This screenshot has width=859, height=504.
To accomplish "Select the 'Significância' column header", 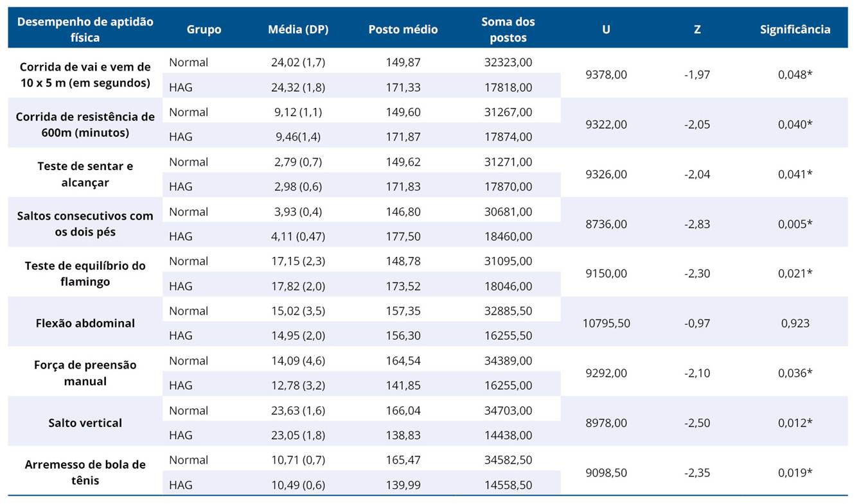I will click(x=795, y=30).
